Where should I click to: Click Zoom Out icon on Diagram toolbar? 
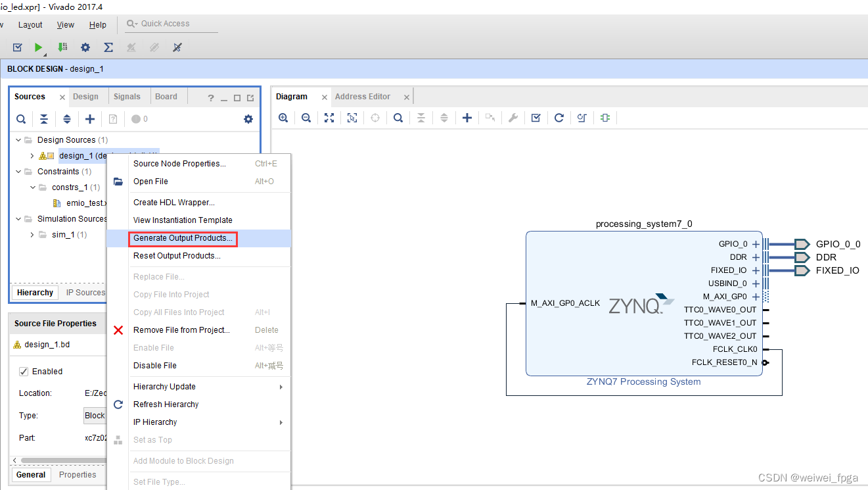point(306,118)
